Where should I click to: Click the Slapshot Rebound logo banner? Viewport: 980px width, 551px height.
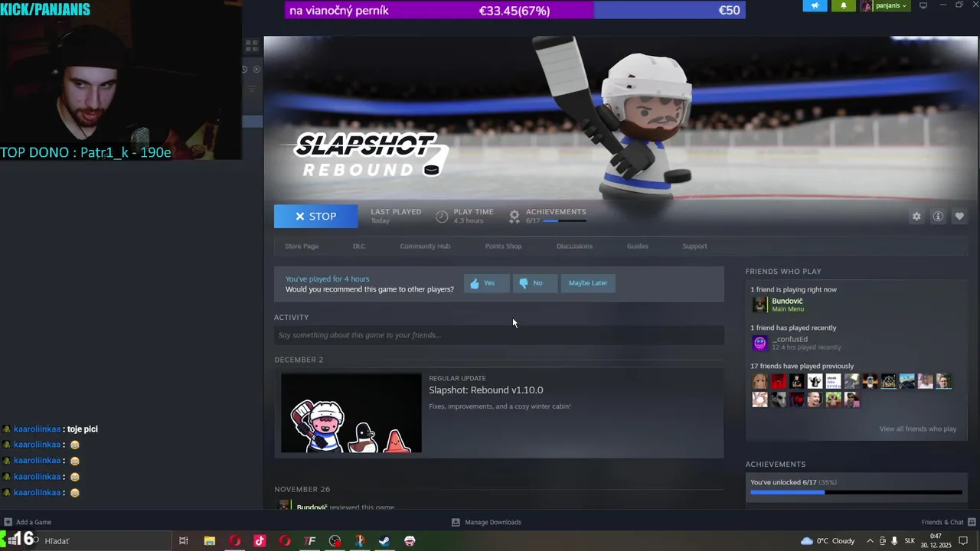click(371, 155)
